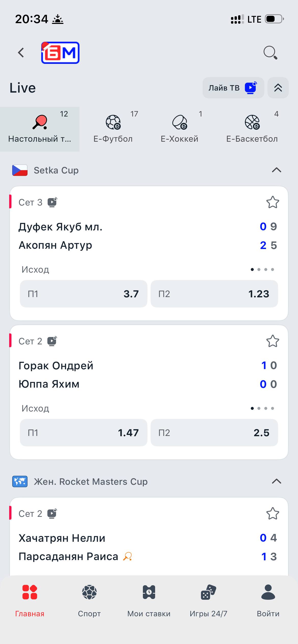
Task: Open Лайв ТВ button
Action: 233,88
